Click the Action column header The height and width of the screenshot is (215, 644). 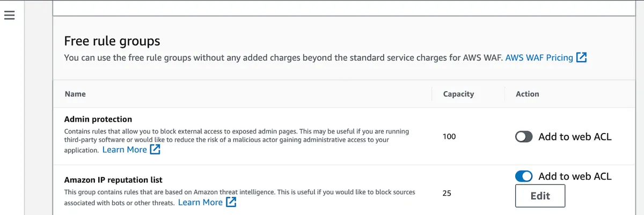click(x=528, y=94)
